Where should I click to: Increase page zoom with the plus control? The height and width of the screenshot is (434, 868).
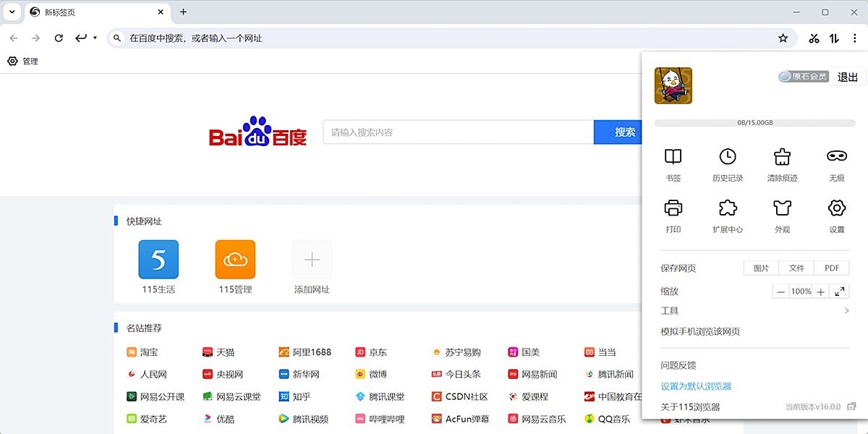pyautogui.click(x=820, y=291)
